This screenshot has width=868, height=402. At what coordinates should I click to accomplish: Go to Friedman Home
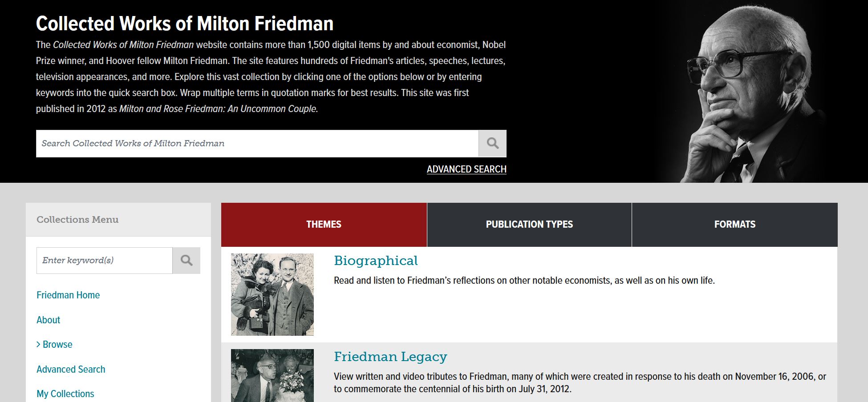pos(68,295)
